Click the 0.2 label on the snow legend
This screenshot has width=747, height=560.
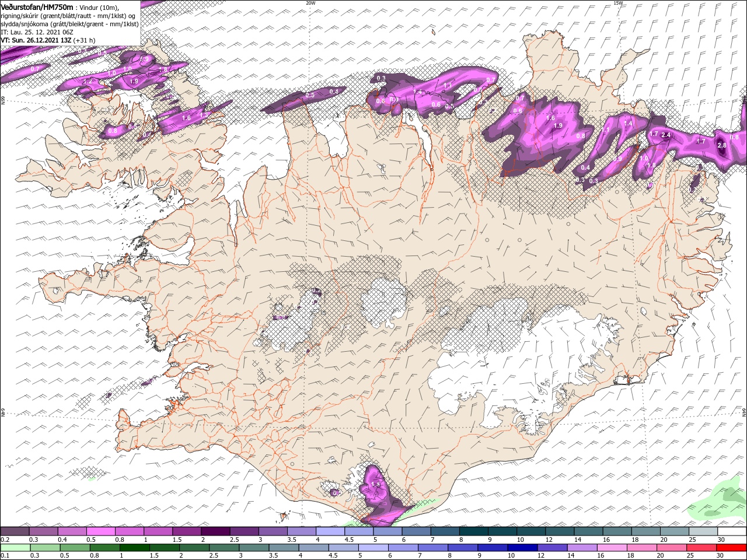coord(5,540)
